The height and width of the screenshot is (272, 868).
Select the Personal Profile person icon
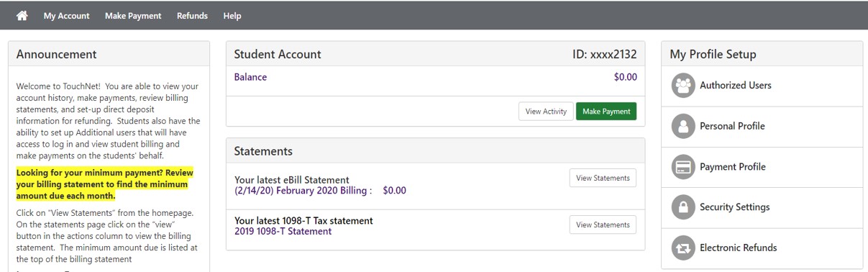point(682,126)
